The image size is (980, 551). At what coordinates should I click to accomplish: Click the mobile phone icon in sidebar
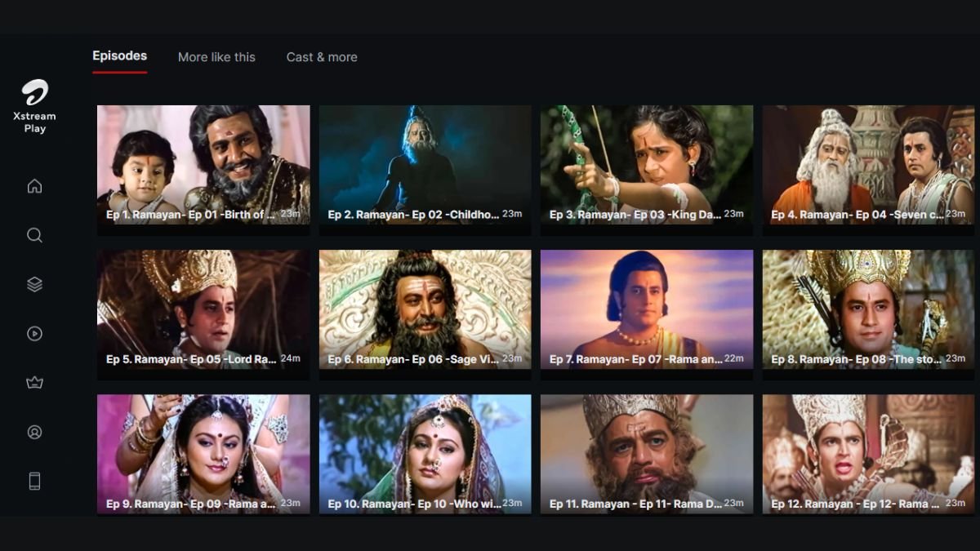(34, 481)
